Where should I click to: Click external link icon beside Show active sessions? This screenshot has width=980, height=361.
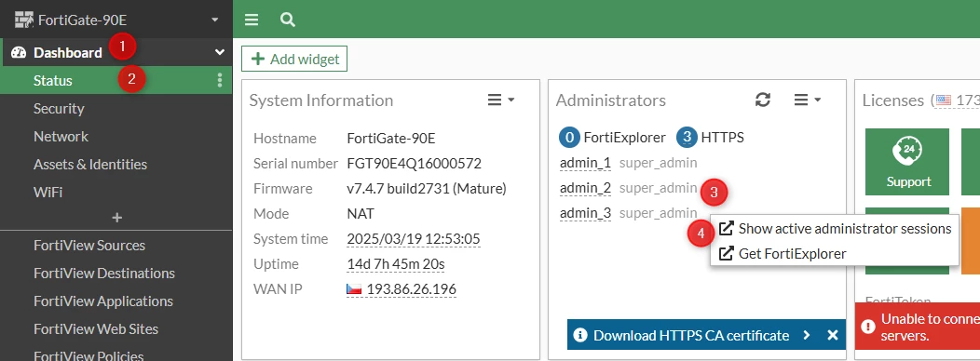(727, 229)
